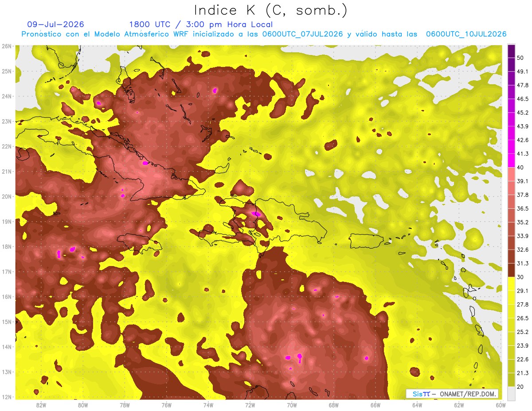
Task: Click the 25N latitude axis label
Action: click(x=6, y=71)
